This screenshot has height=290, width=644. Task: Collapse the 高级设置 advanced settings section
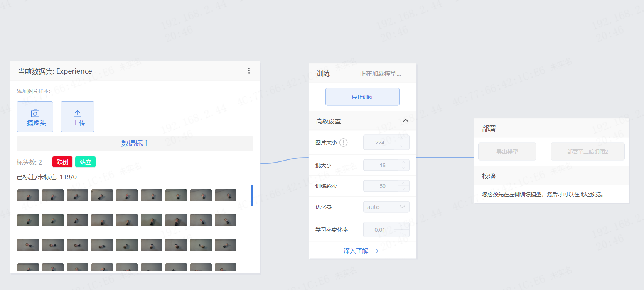pyautogui.click(x=406, y=121)
